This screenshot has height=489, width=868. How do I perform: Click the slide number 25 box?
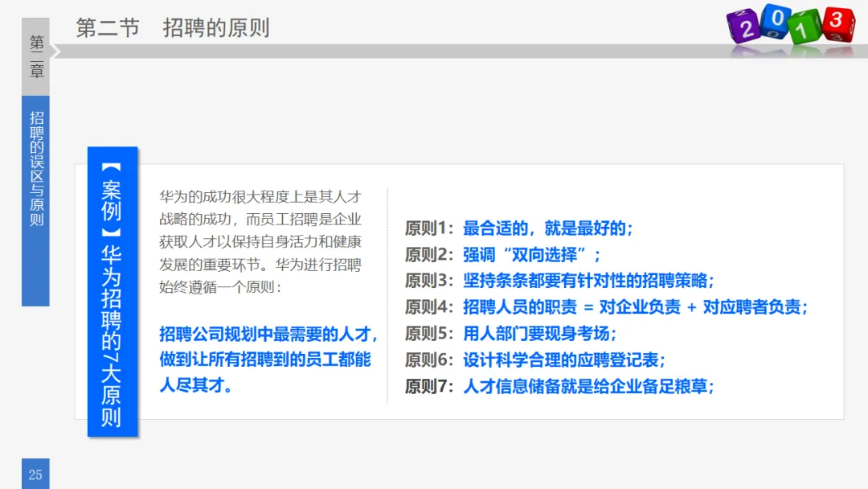pyautogui.click(x=35, y=474)
